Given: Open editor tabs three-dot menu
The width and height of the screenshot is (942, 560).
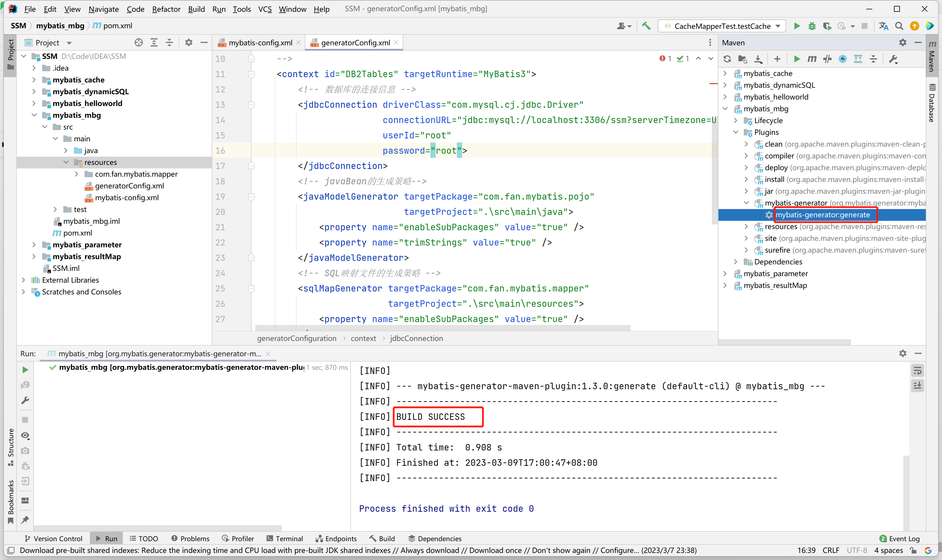Looking at the screenshot, I should pyautogui.click(x=710, y=43).
